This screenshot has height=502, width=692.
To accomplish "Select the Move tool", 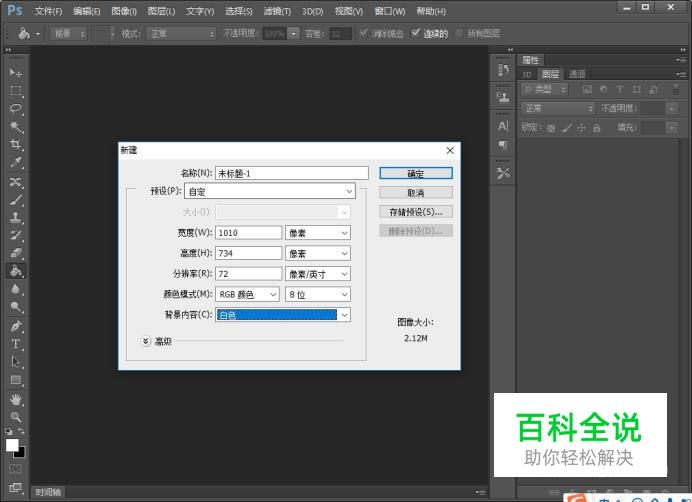I will [16, 73].
